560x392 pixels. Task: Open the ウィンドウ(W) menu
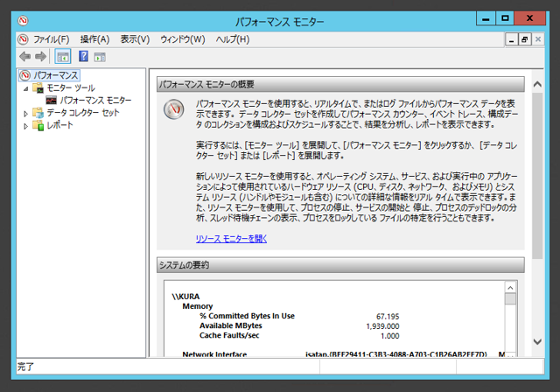pyautogui.click(x=183, y=39)
